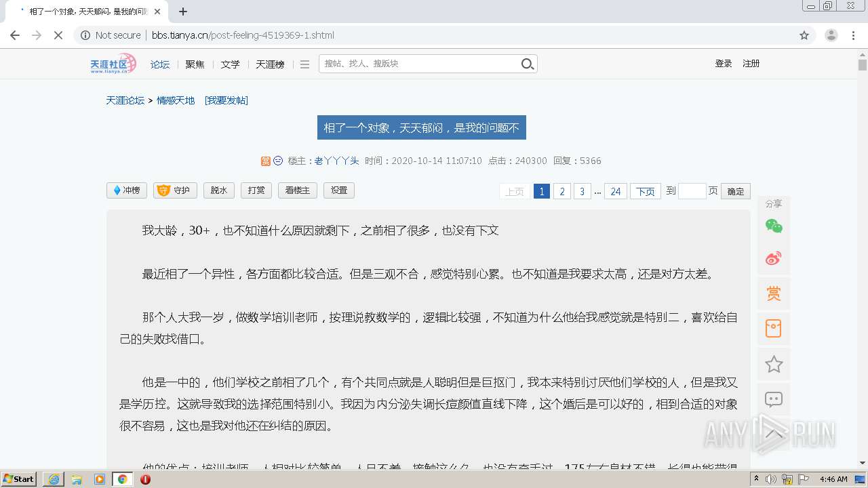The width and height of the screenshot is (868, 488).
Task: Focus the forum search input box
Action: (419, 64)
